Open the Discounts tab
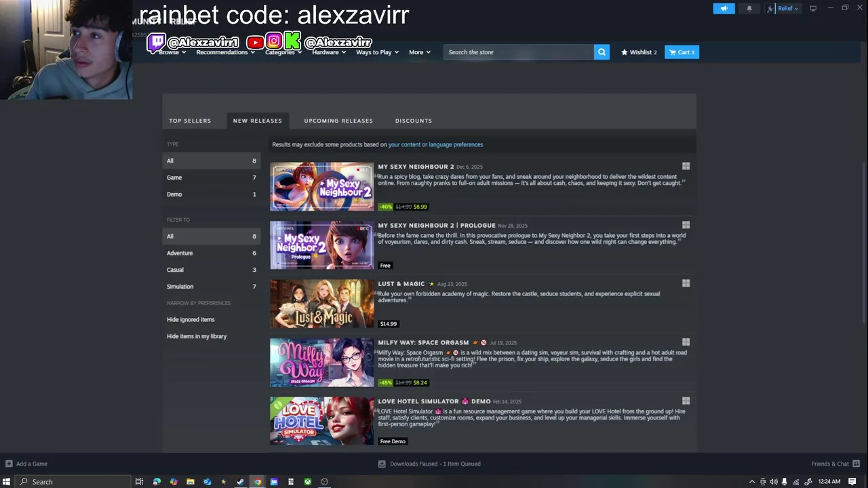The height and width of the screenshot is (488, 868). click(x=414, y=121)
